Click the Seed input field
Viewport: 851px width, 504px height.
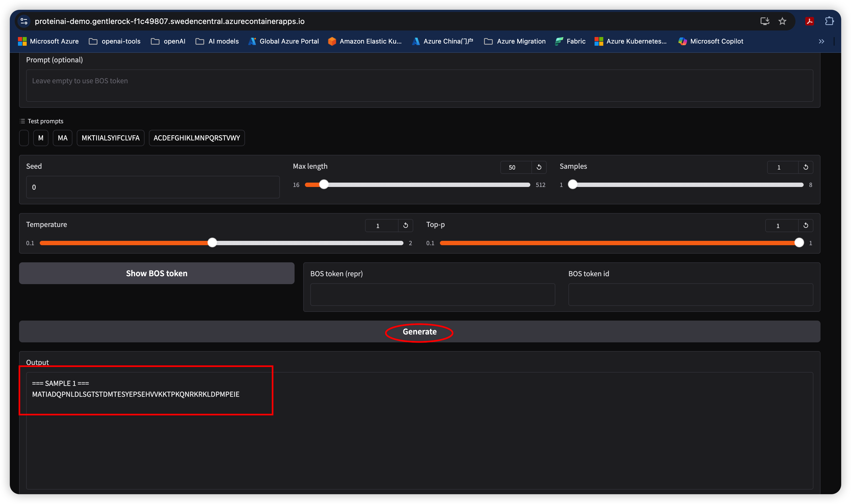[x=153, y=187]
